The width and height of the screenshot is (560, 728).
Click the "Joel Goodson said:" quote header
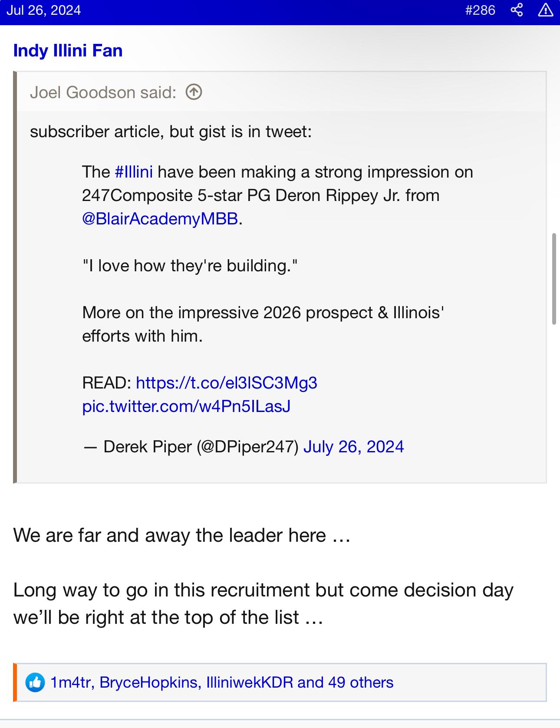(x=103, y=92)
